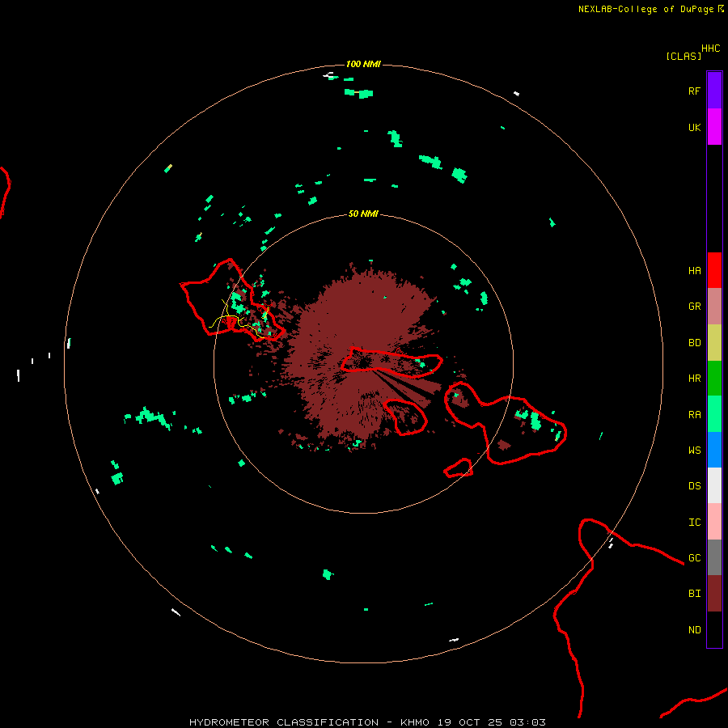Click the NEXLAB-College of DuPage credit text
The width and height of the screenshot is (728, 728).
pyautogui.click(x=646, y=9)
